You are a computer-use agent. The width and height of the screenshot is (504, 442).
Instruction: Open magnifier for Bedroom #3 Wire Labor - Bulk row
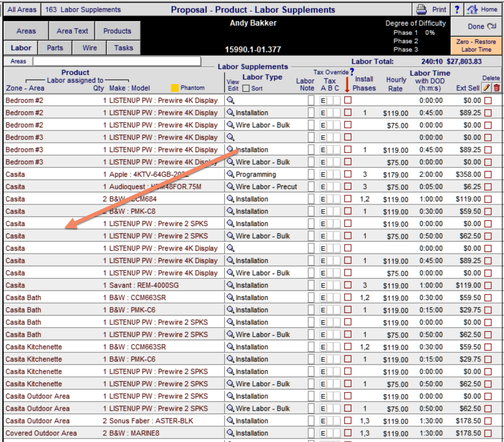click(x=230, y=162)
